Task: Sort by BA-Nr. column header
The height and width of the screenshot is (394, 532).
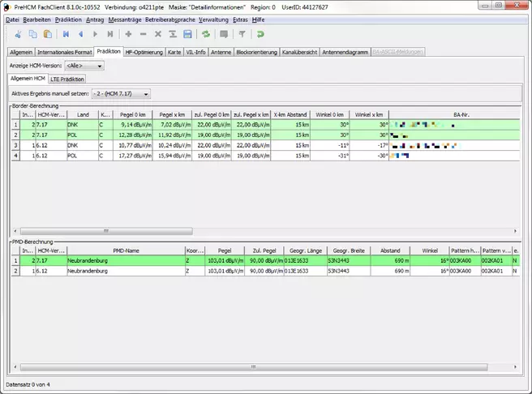Action: pyautogui.click(x=455, y=114)
